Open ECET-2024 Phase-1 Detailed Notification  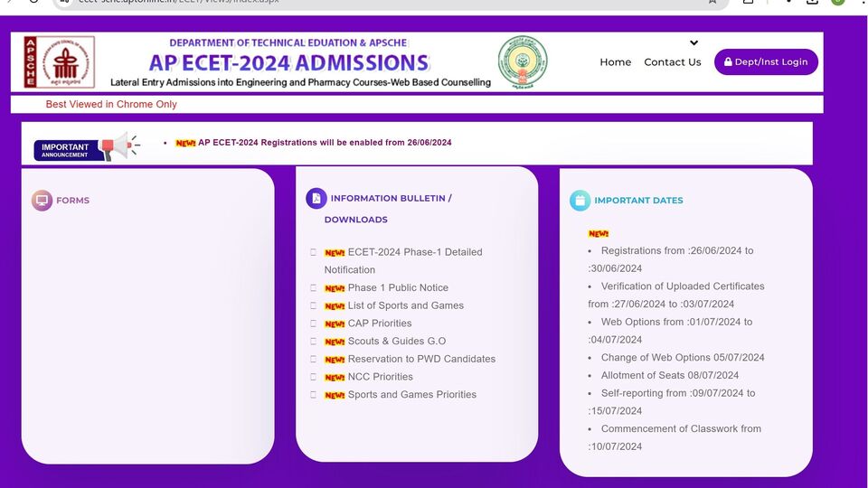(x=403, y=260)
